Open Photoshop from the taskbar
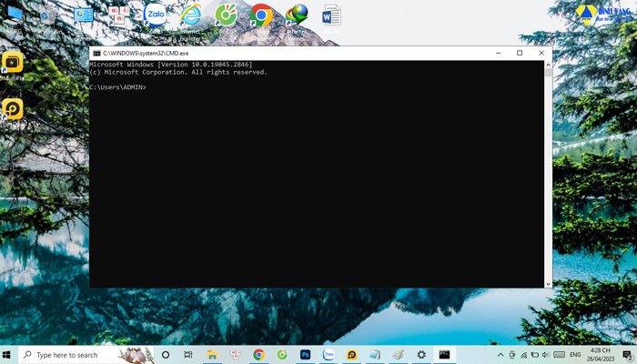This screenshot has width=637, height=364. (x=306, y=354)
